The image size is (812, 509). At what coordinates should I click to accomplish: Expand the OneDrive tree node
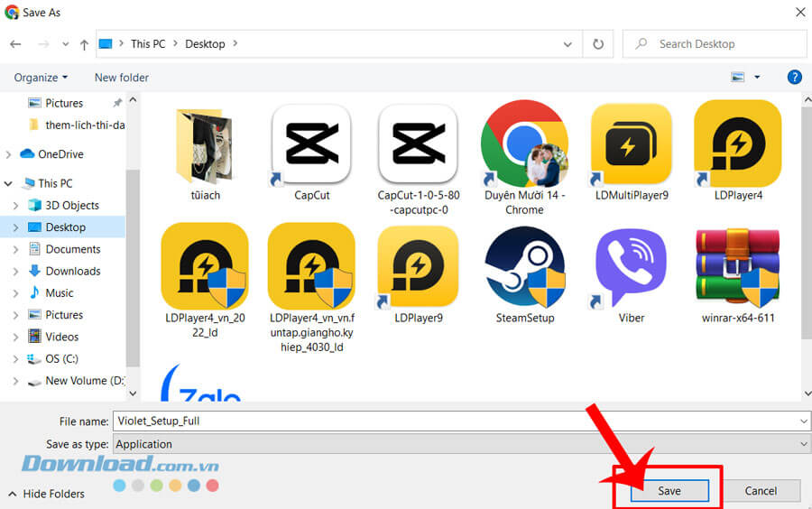pyautogui.click(x=9, y=154)
